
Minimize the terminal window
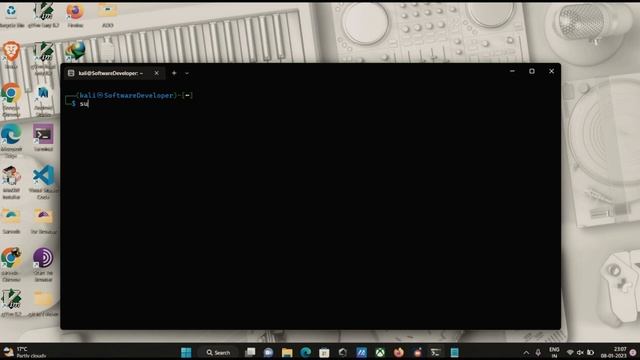point(512,71)
